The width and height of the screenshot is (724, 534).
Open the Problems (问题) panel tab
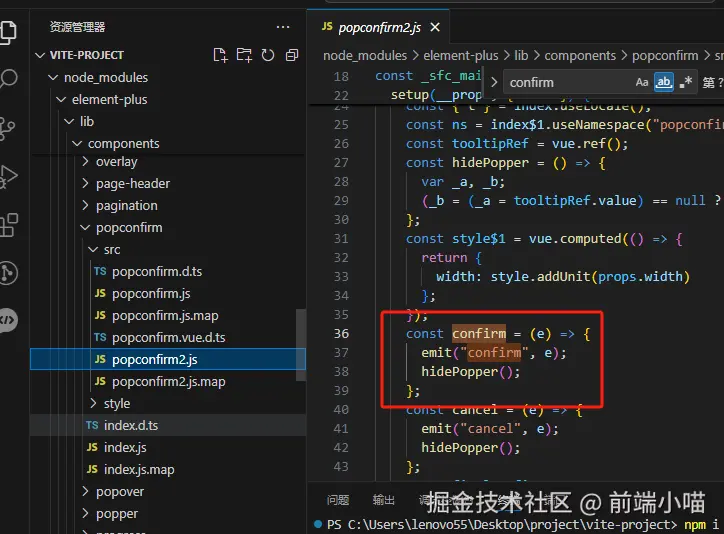[x=338, y=500]
